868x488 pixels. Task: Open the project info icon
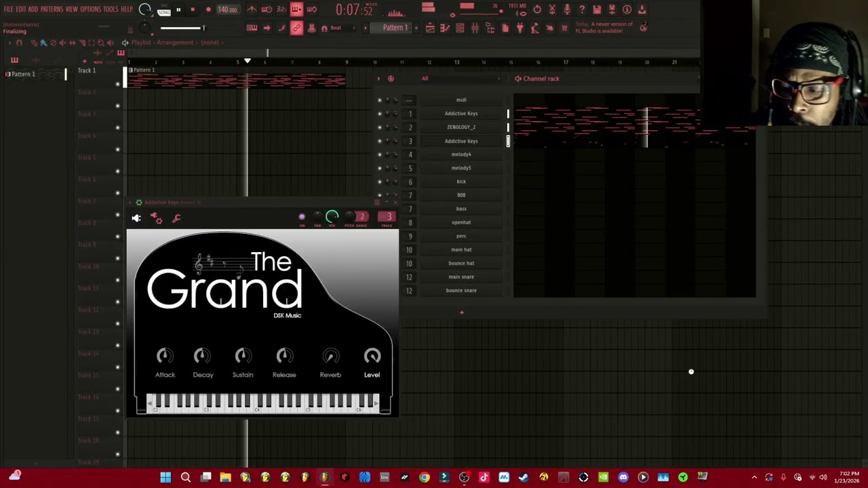pyautogui.click(x=627, y=9)
